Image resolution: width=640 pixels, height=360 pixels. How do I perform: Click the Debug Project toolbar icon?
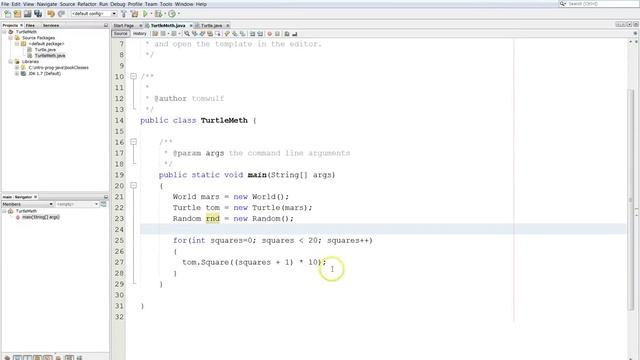pyautogui.click(x=158, y=14)
